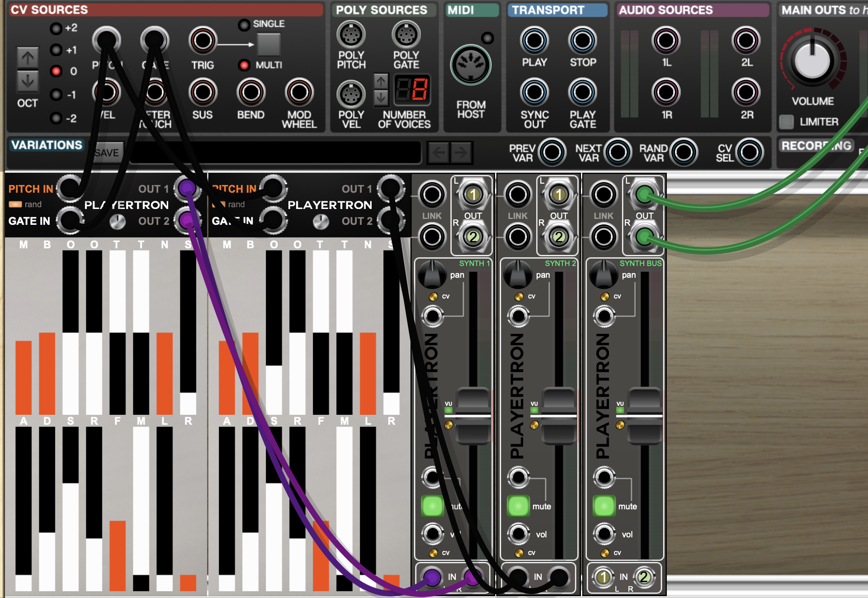Click the transport STOP jack
The width and height of the screenshot is (868, 598).
583,40
